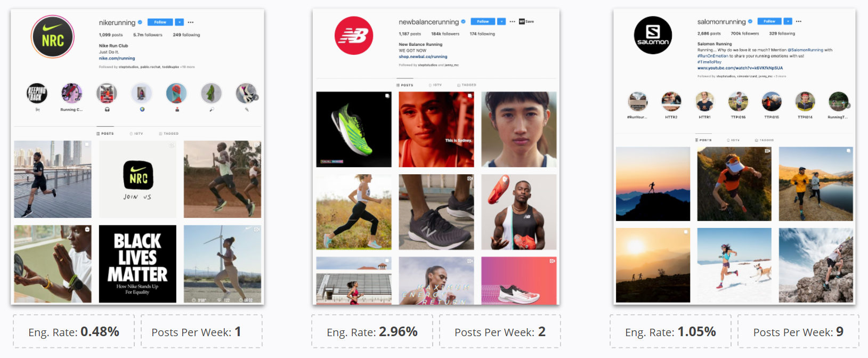Open the #RunYour story highlight
The image size is (868, 358).
pos(637,101)
